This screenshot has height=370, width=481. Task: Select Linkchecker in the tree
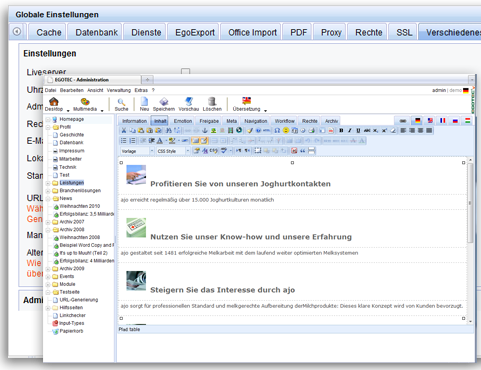click(x=73, y=315)
